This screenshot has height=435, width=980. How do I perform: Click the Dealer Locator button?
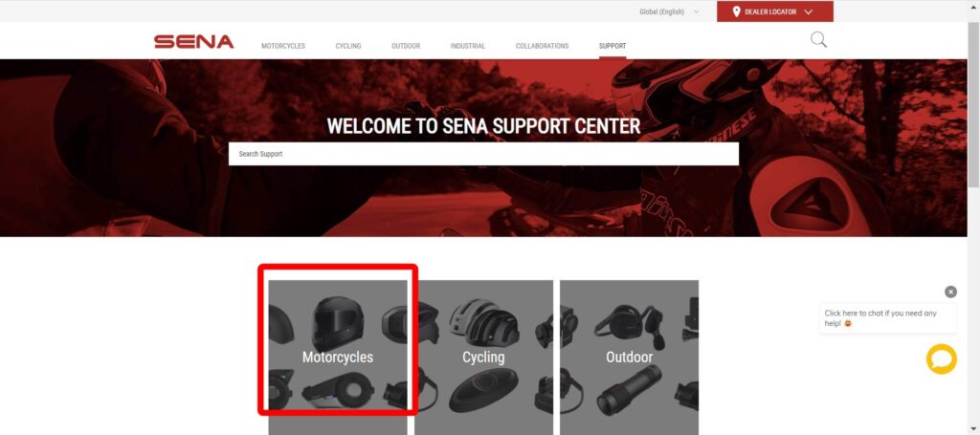coord(774,11)
